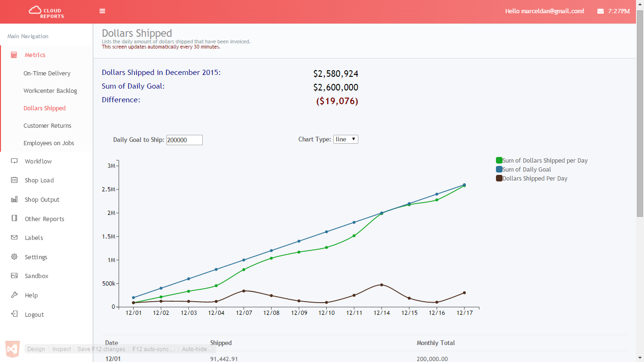
Task: Click Save F12 changes button
Action: (101, 349)
